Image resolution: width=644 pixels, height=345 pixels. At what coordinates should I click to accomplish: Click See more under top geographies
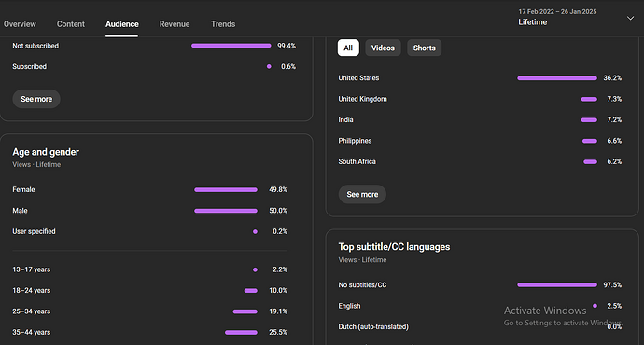tap(362, 194)
